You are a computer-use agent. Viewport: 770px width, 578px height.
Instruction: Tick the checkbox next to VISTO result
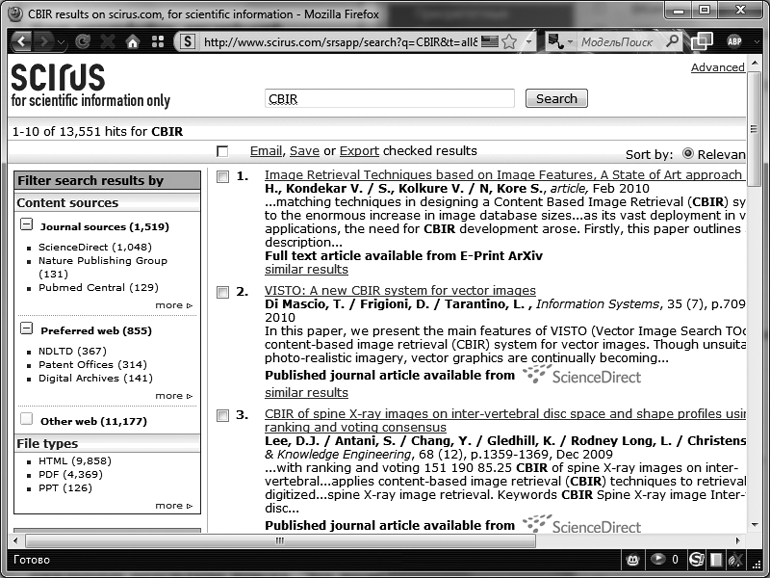click(x=222, y=293)
